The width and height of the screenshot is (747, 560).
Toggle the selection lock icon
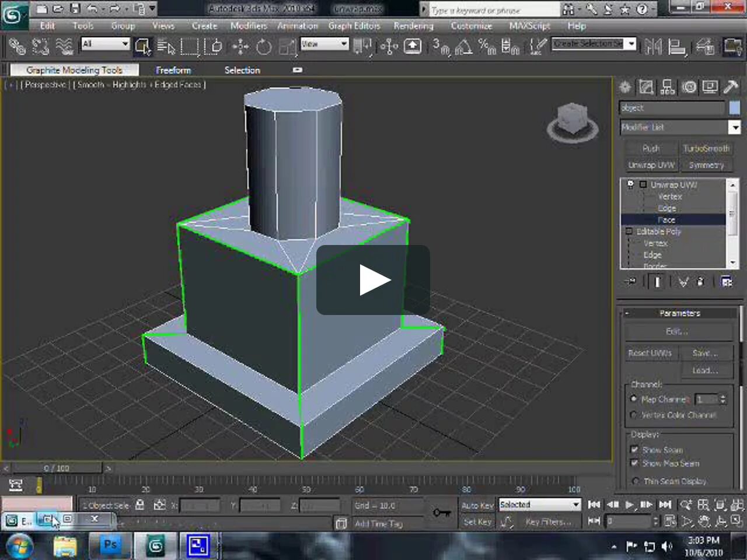coord(140,505)
